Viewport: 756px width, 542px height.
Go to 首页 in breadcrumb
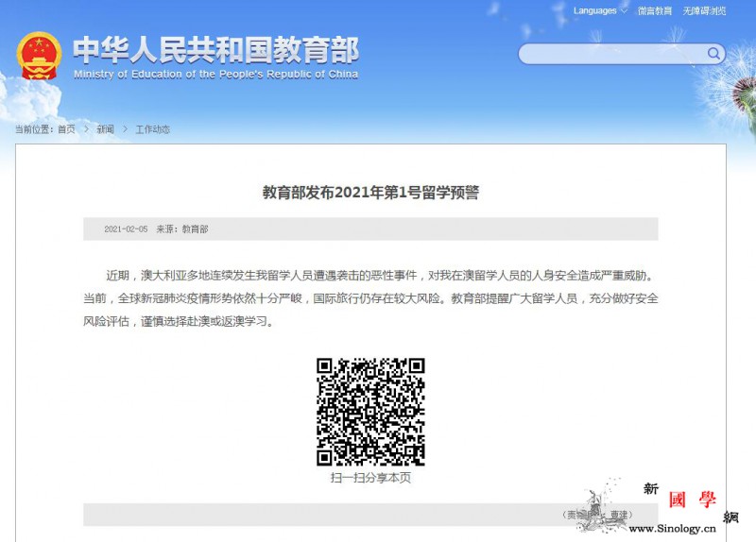(x=66, y=129)
